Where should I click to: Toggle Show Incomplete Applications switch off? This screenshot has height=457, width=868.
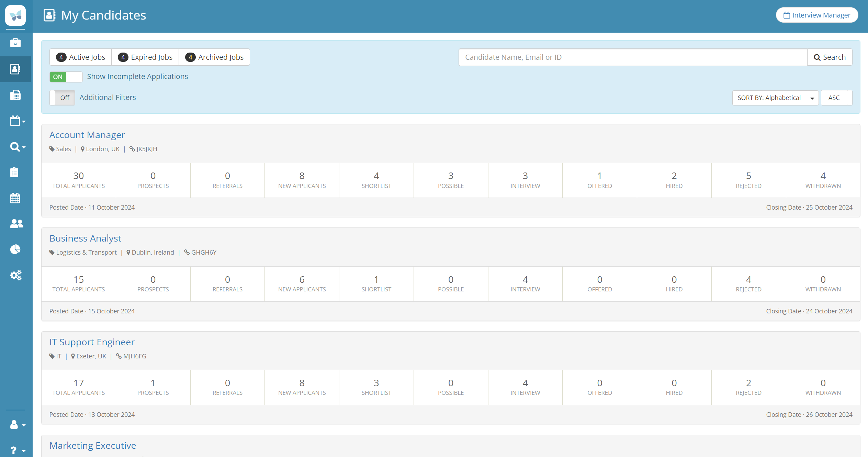(x=66, y=77)
